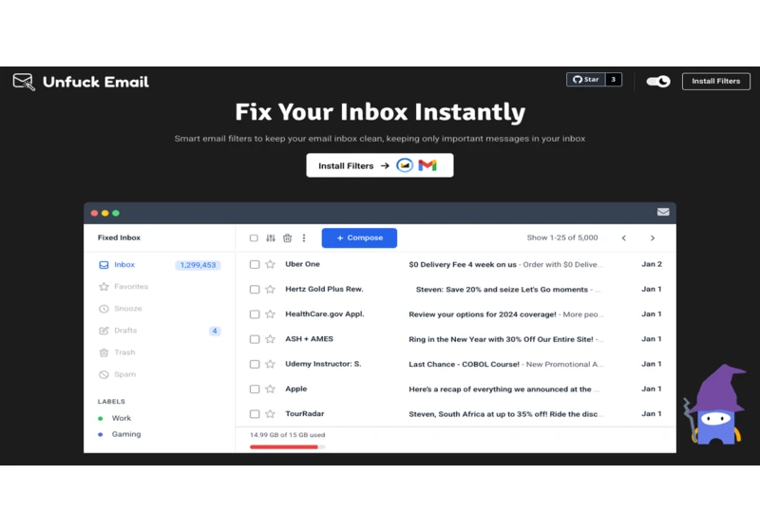
Task: Go to the next page with right chevron
Action: coord(653,237)
